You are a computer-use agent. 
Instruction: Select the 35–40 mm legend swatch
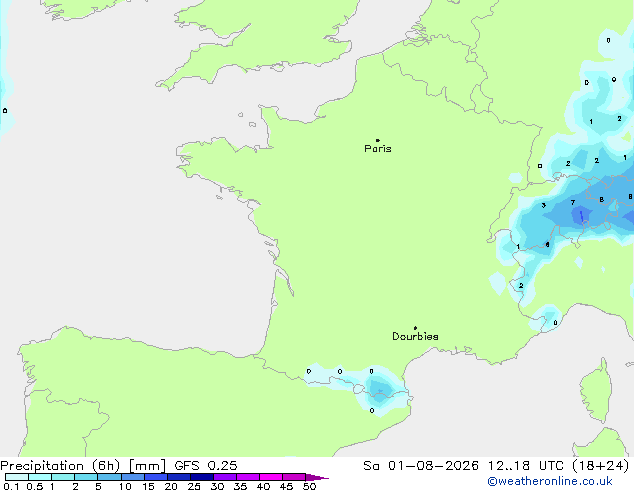(x=247, y=477)
